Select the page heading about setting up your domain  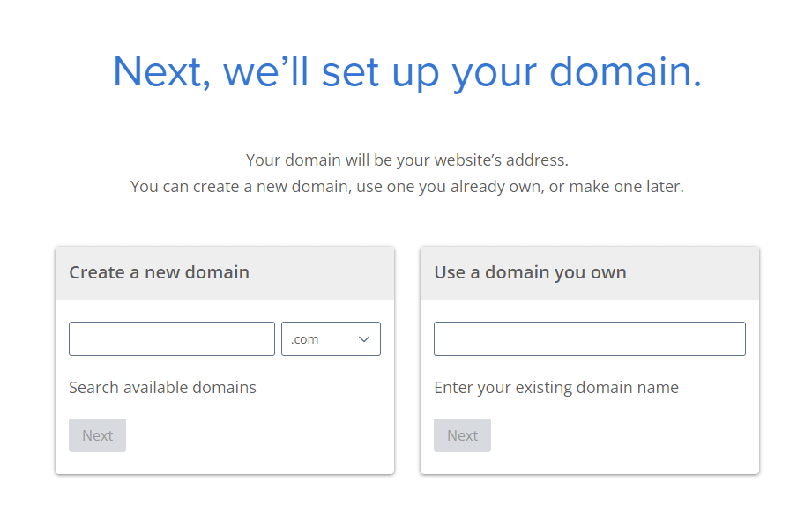point(406,71)
